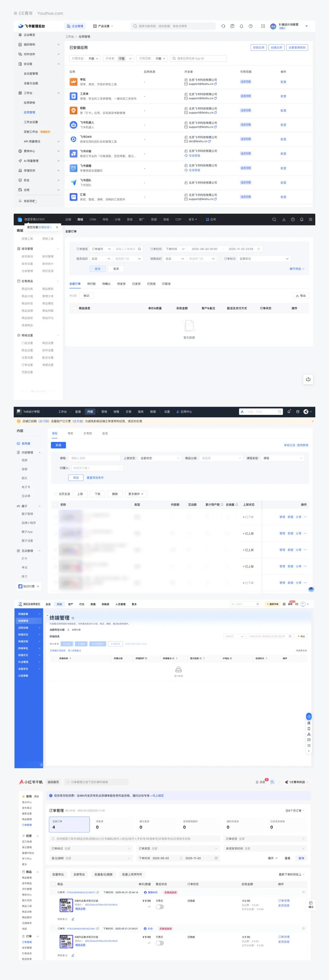Click the blue 新建 button

pyautogui.click(x=58, y=445)
